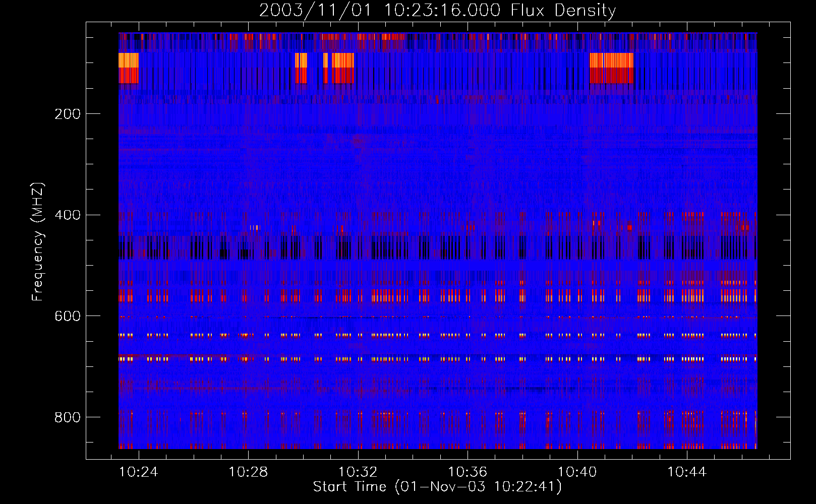
Task: Click the 10:28 time tick label
Action: pyautogui.click(x=248, y=472)
